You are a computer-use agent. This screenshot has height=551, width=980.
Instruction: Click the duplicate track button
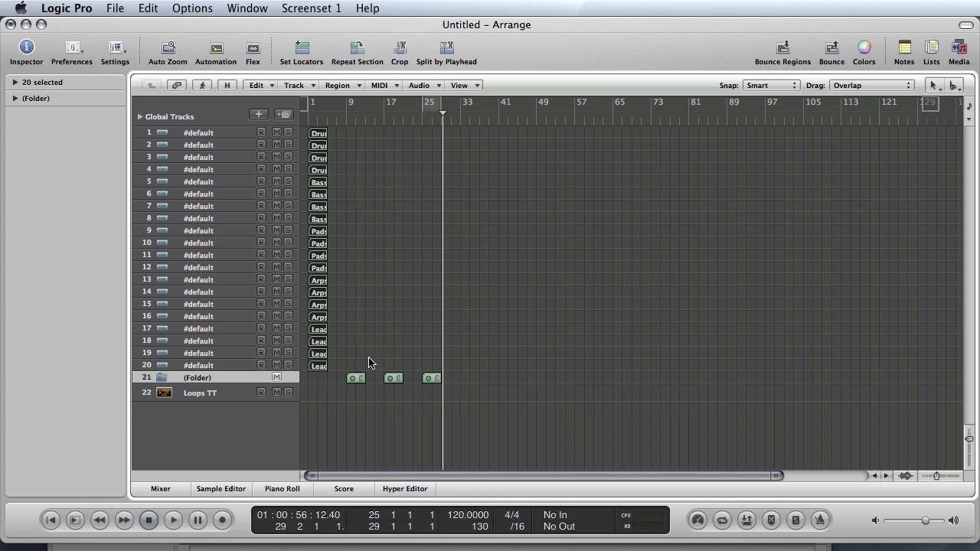284,114
